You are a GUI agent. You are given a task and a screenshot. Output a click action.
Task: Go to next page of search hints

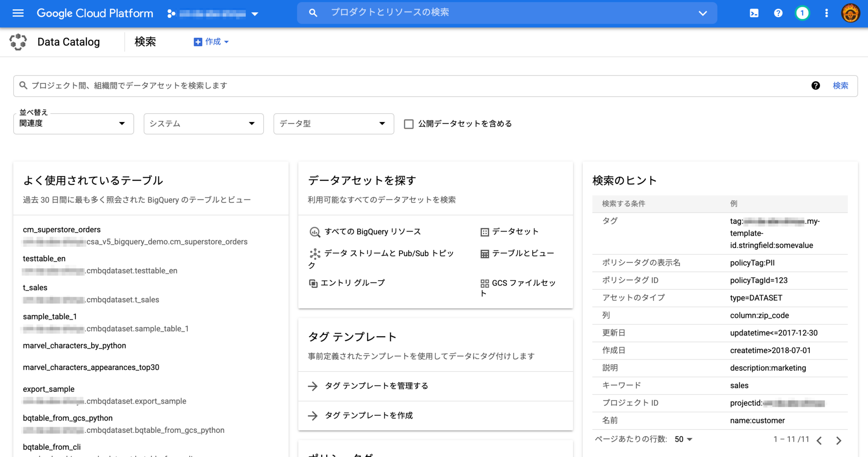click(x=840, y=440)
